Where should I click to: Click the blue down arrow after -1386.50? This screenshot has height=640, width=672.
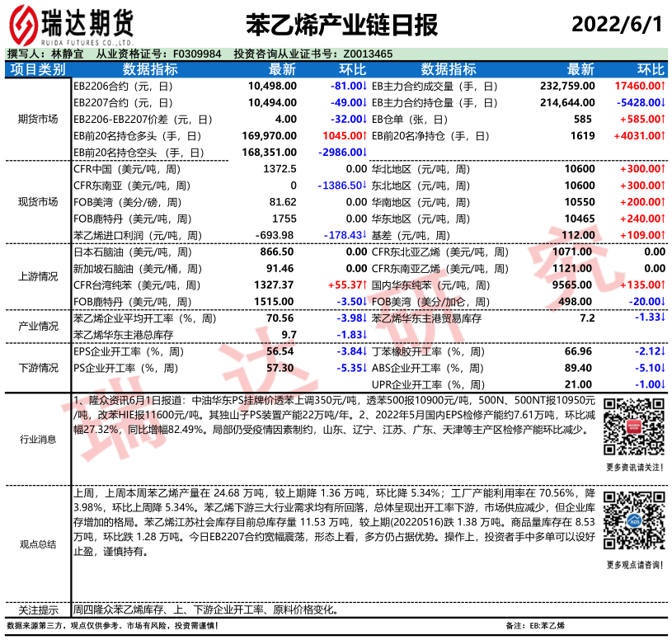pyautogui.click(x=365, y=186)
